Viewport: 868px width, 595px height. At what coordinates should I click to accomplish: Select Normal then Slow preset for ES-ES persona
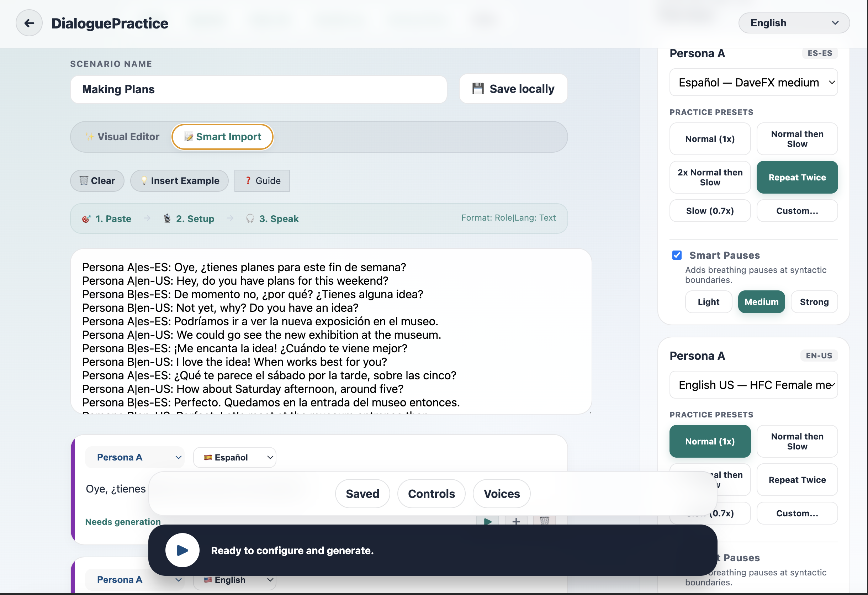pos(797,139)
